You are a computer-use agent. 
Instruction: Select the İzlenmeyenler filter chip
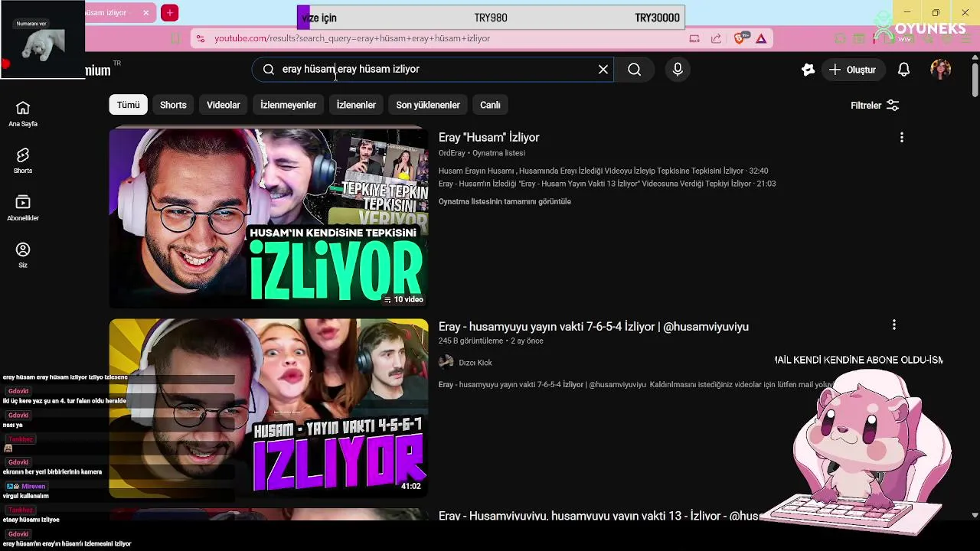(x=288, y=105)
